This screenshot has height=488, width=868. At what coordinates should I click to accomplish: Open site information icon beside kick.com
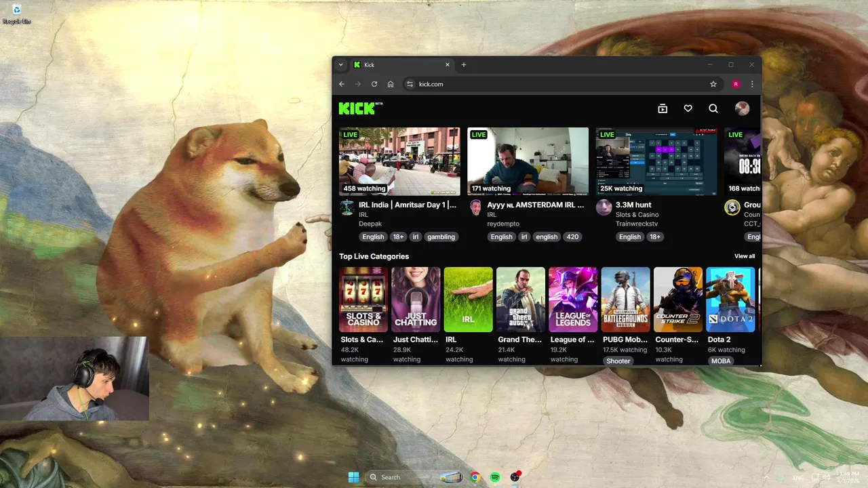click(x=410, y=84)
